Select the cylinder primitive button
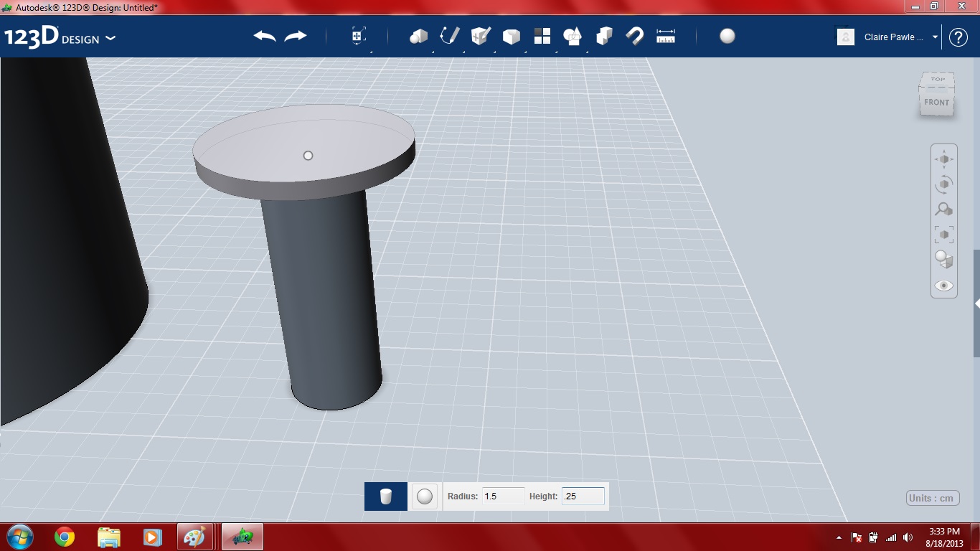Viewport: 980px width, 551px height. click(x=386, y=496)
